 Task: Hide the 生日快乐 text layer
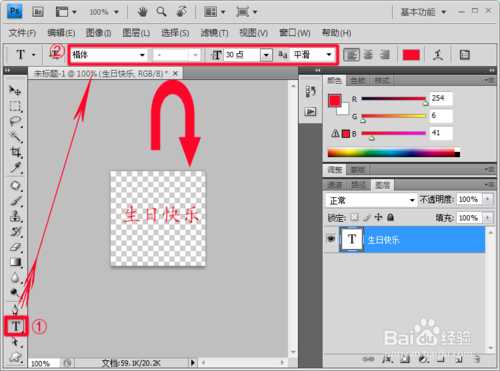331,239
